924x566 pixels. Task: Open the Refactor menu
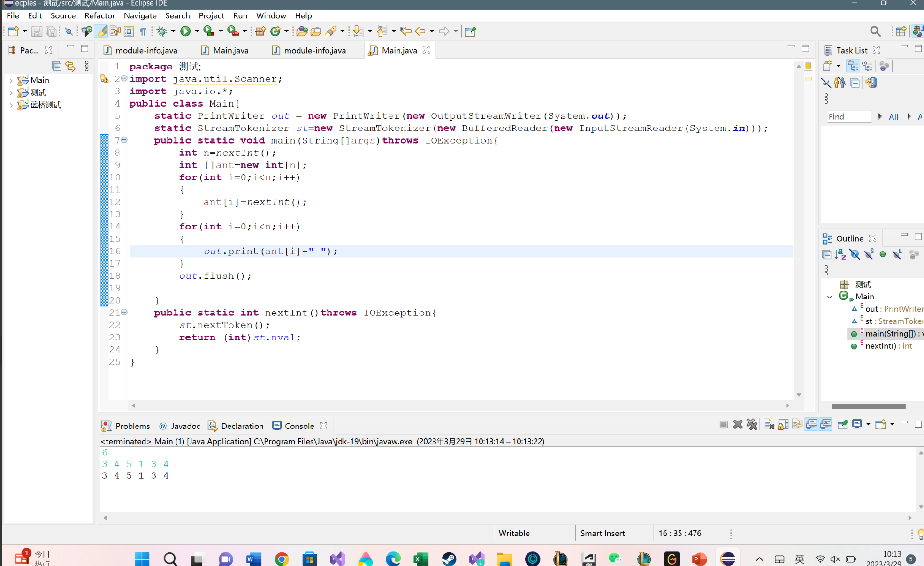99,15
